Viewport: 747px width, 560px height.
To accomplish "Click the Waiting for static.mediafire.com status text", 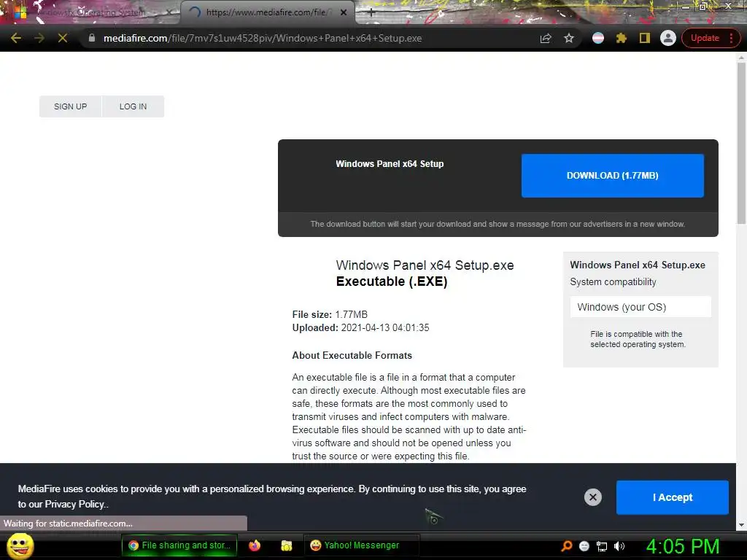I will [68, 524].
